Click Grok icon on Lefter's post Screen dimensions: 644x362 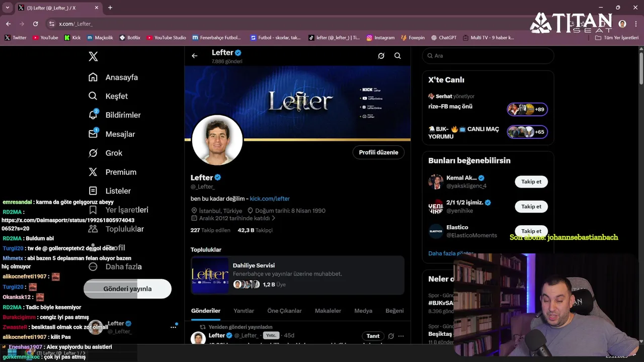391,336
